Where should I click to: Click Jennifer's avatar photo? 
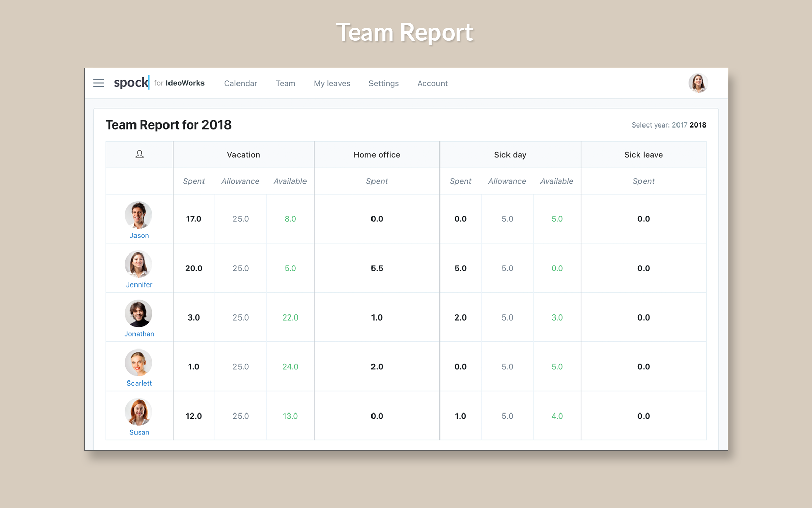tap(139, 264)
